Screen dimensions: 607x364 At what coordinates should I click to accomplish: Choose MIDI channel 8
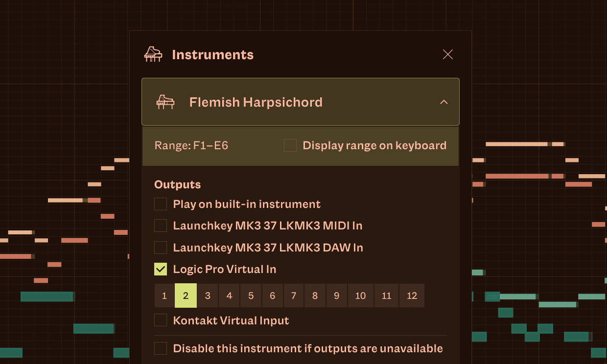[x=315, y=296]
